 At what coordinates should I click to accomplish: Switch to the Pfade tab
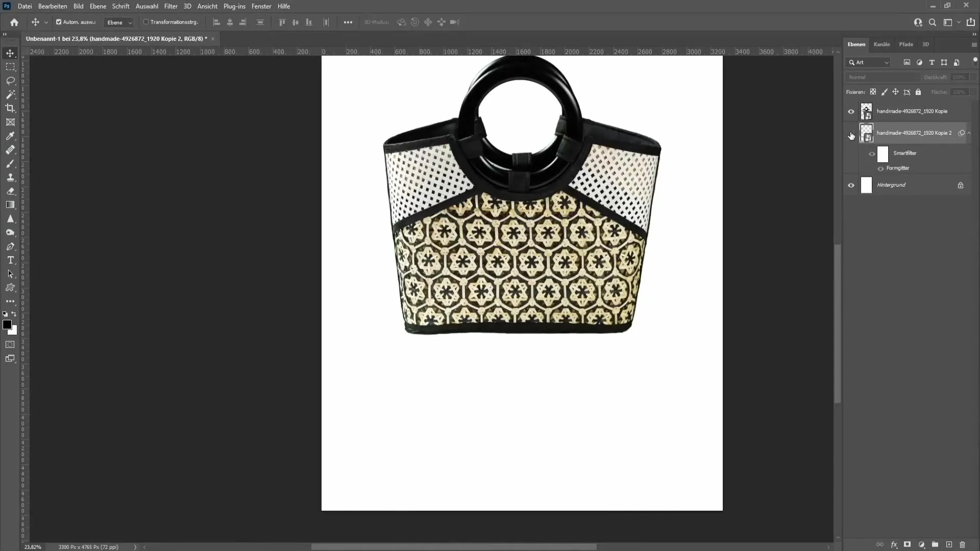click(906, 44)
